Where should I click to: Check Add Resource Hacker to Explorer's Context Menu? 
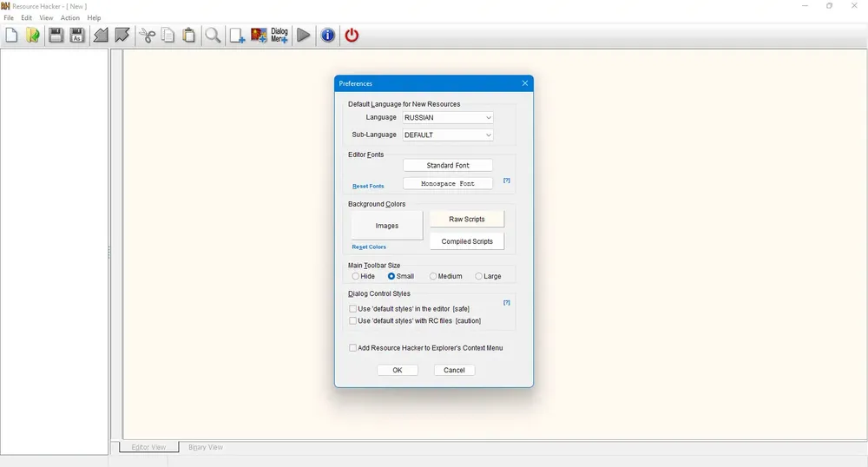[425, 348]
